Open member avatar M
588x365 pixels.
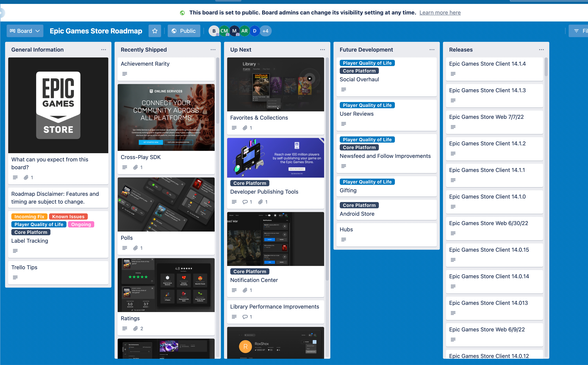(x=234, y=31)
